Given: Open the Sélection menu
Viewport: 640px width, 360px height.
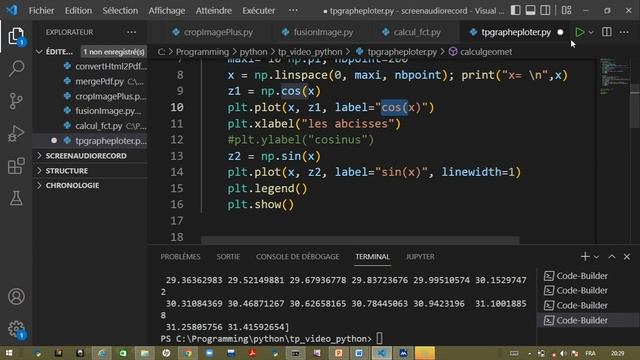Looking at the screenshot, I should tap(120, 11).
